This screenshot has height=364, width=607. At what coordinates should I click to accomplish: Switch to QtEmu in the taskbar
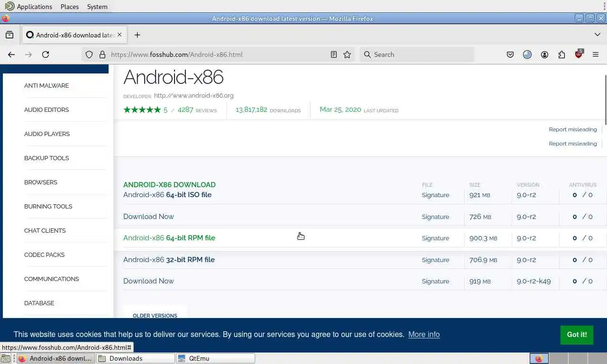point(215,358)
